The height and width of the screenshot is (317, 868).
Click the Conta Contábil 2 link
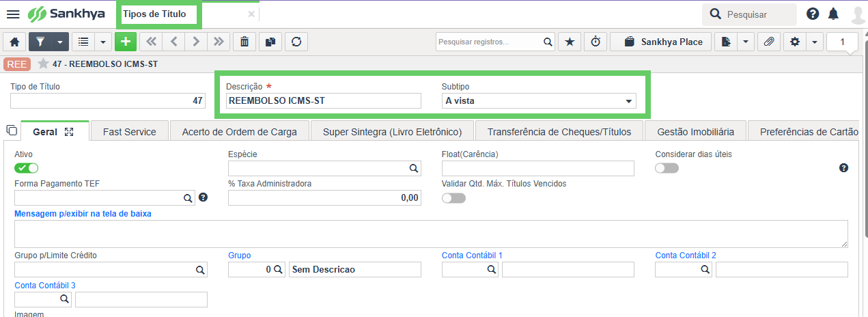pyautogui.click(x=686, y=256)
